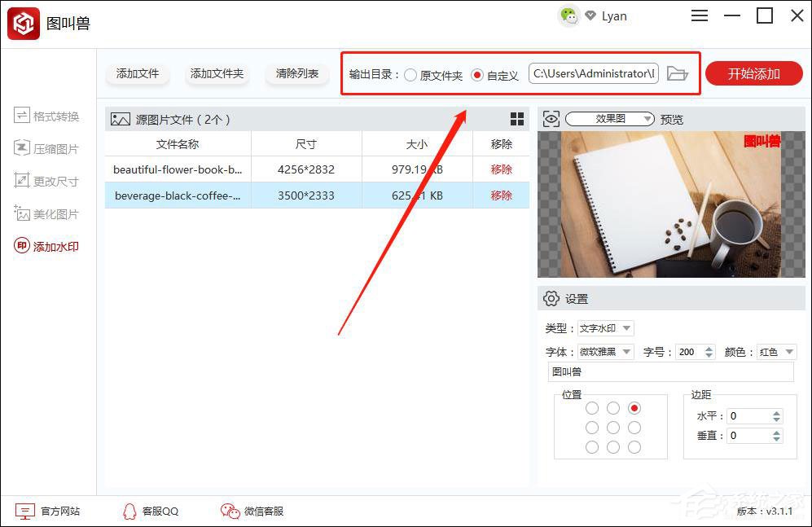This screenshot has height=527, width=812.
Task: Open 微信客服 WeChat support
Action: coord(252,511)
